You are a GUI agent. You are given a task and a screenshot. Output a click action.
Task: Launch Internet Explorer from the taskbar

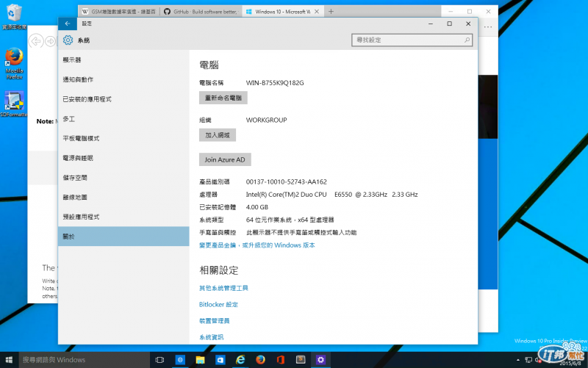click(x=240, y=360)
